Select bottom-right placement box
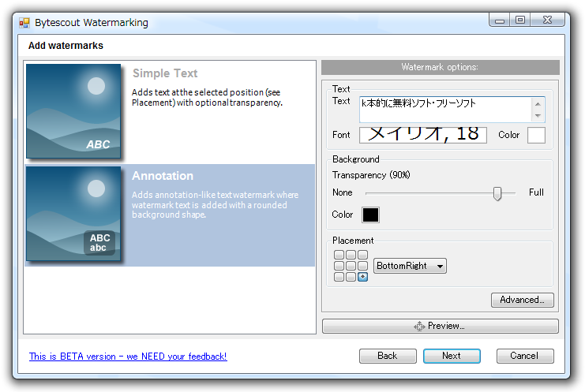Image resolution: width=585 pixels, height=392 pixels. pos(362,277)
